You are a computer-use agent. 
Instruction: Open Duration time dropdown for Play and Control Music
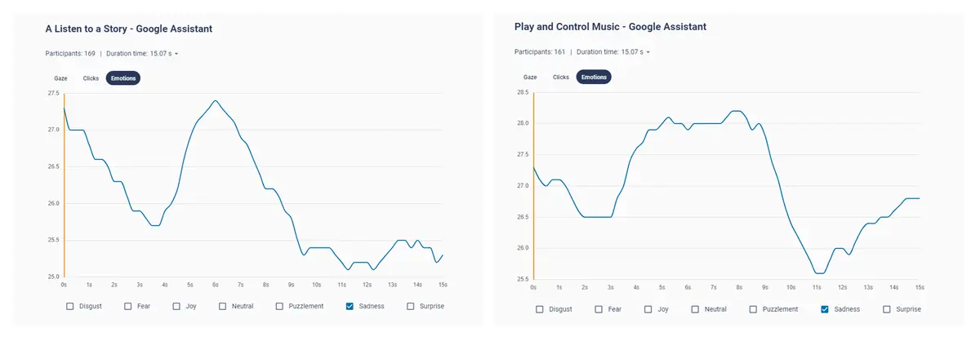click(612, 51)
